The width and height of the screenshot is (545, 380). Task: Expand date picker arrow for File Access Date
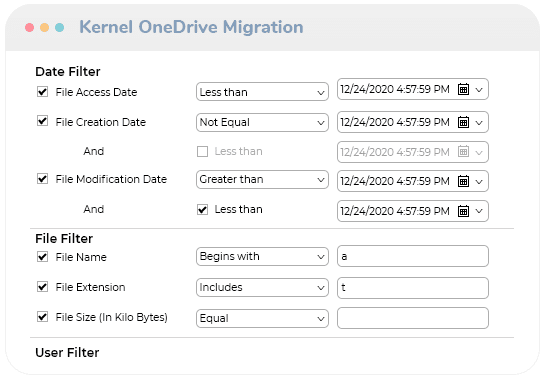[x=479, y=90]
